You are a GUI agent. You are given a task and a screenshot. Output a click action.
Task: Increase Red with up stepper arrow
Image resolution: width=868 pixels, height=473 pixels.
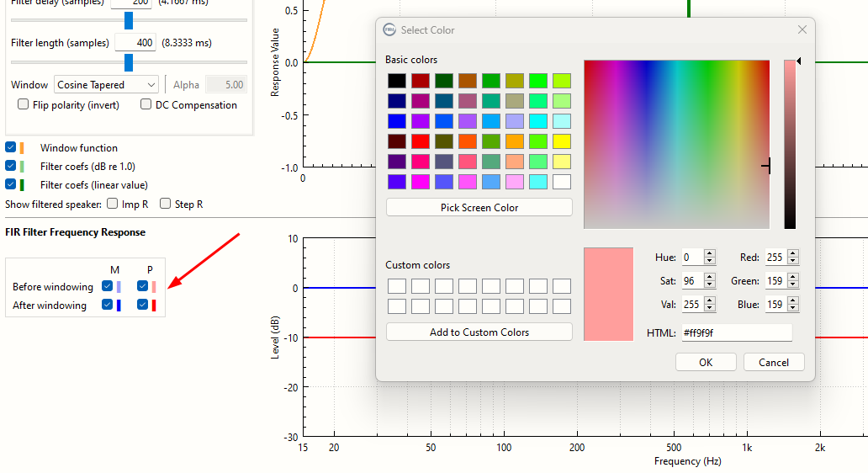(x=793, y=253)
